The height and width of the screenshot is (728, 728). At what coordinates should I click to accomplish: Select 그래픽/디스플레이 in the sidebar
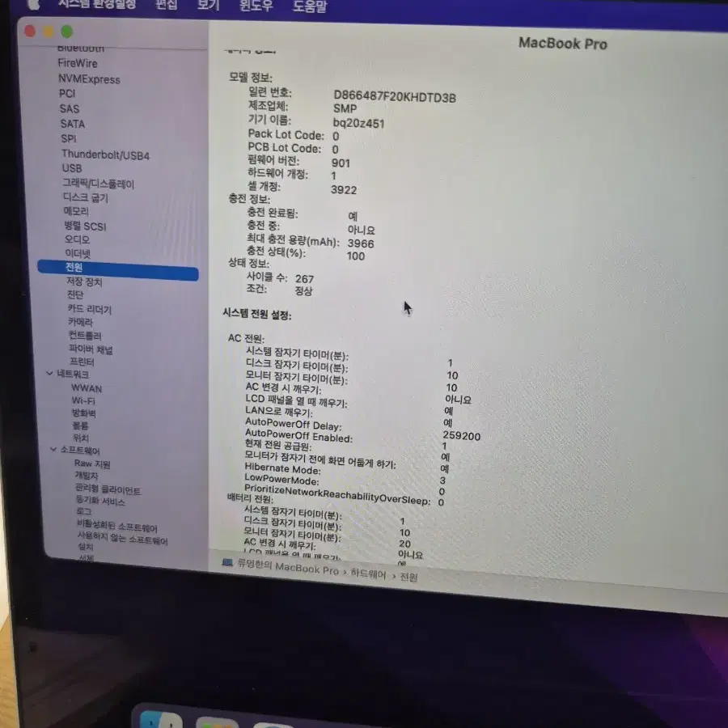[x=99, y=184]
